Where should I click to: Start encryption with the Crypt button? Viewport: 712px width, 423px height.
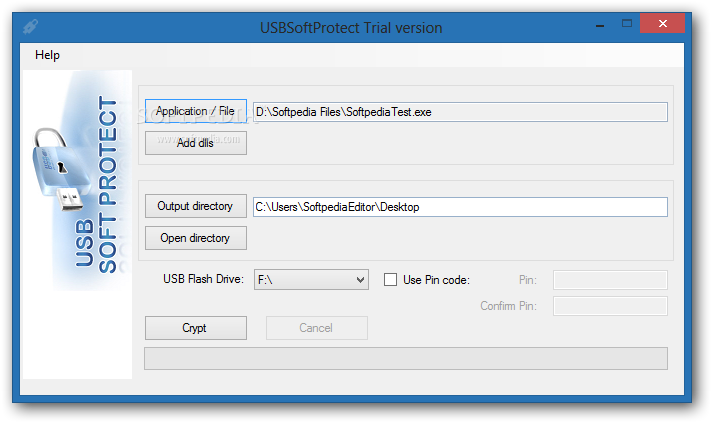[195, 328]
